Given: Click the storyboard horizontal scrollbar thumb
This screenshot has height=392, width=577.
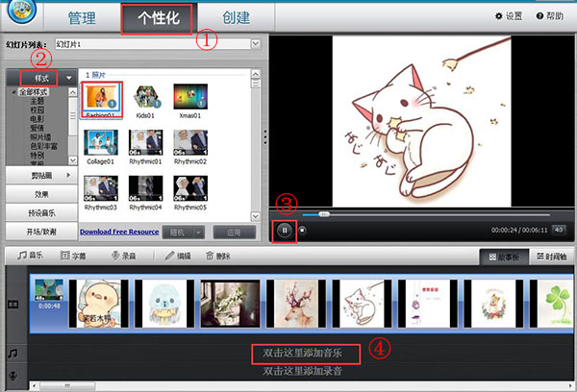Looking at the screenshot, I should (67, 385).
